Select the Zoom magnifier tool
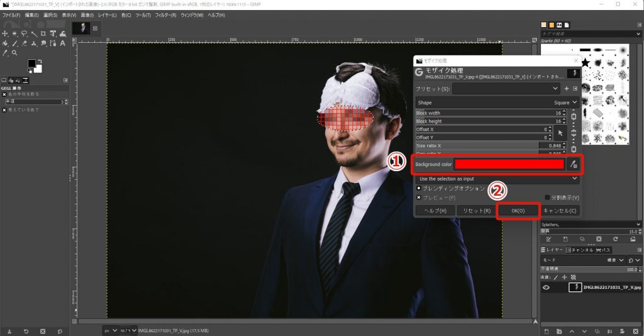The width and height of the screenshot is (644, 336). click(14, 53)
